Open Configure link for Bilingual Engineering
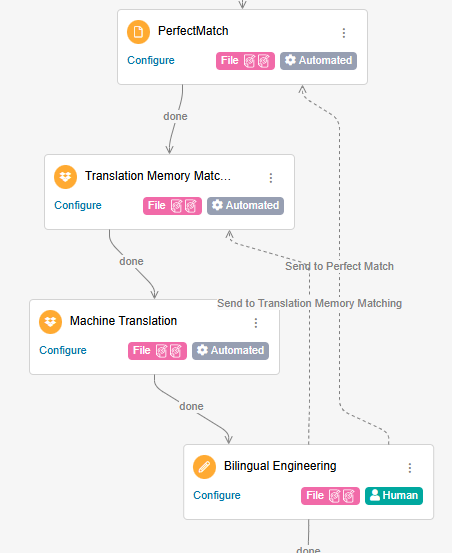The width and height of the screenshot is (452, 553). coord(217,495)
